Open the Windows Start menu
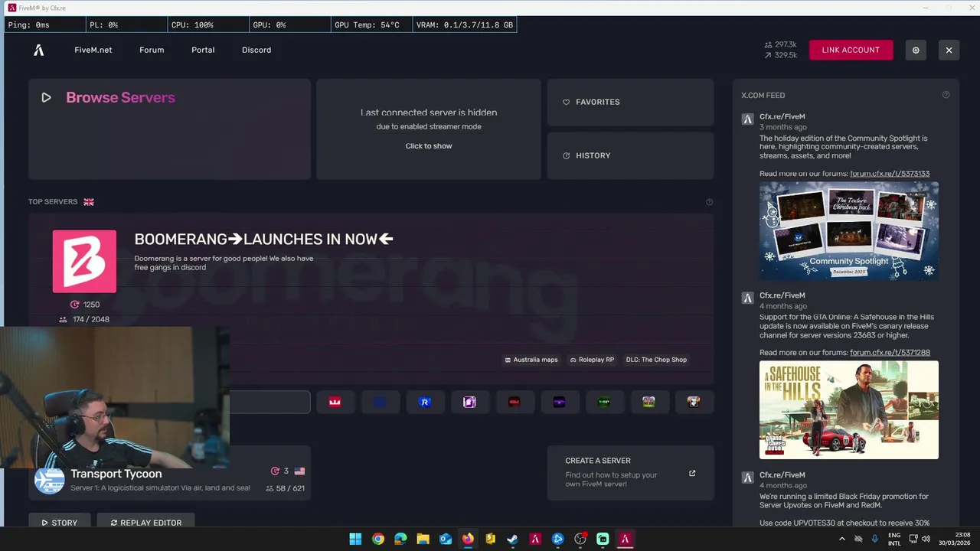This screenshot has height=551, width=980. [x=355, y=539]
